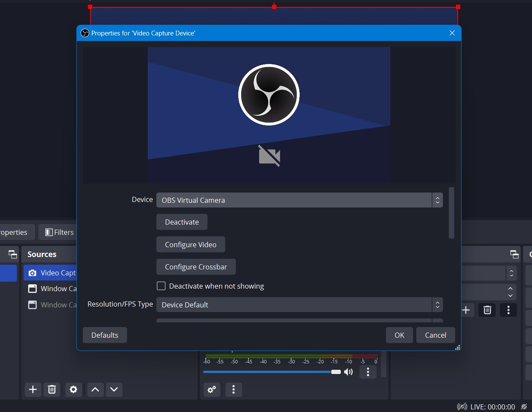Move source down with the down-arrow icon
The width and height of the screenshot is (532, 412).
(114, 390)
